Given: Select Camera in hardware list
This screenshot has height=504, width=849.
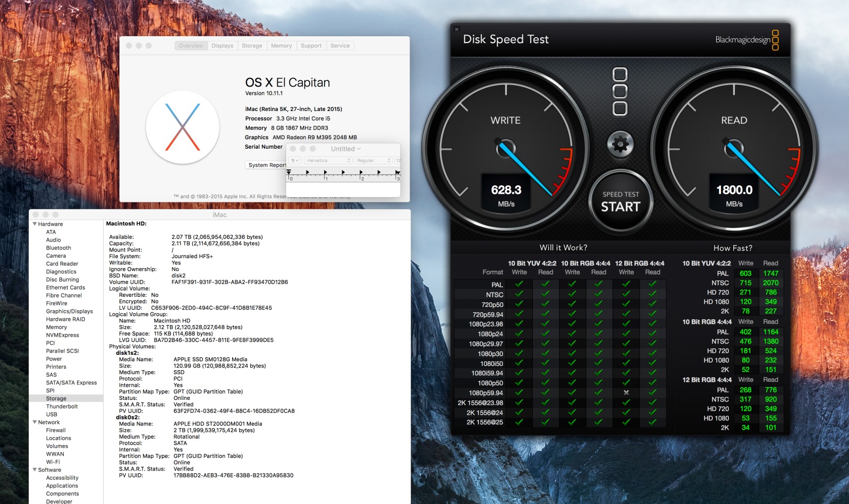Looking at the screenshot, I should [56, 256].
